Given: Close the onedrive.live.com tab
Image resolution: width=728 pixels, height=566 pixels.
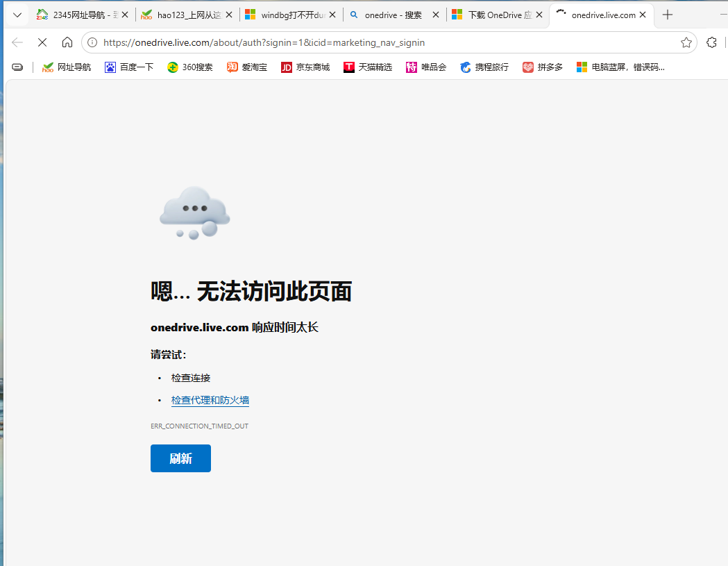Looking at the screenshot, I should (x=643, y=15).
